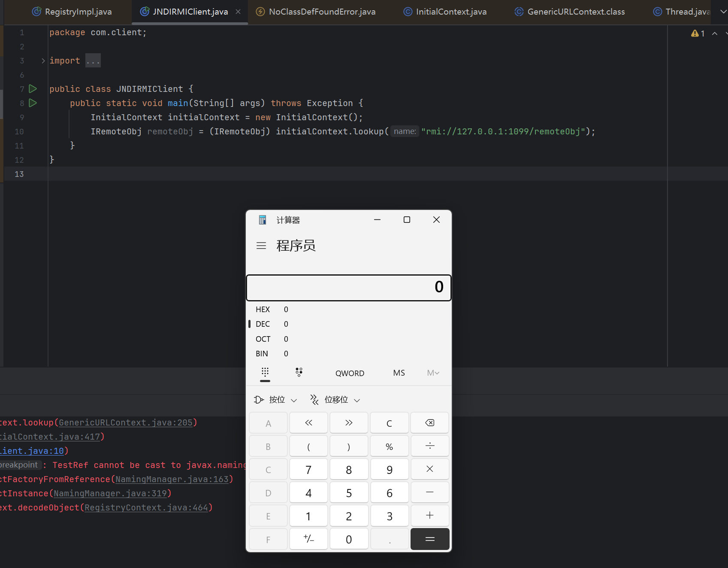
Task: Run class JNDIRMIClient from gutter icon
Action: [x=33, y=89]
